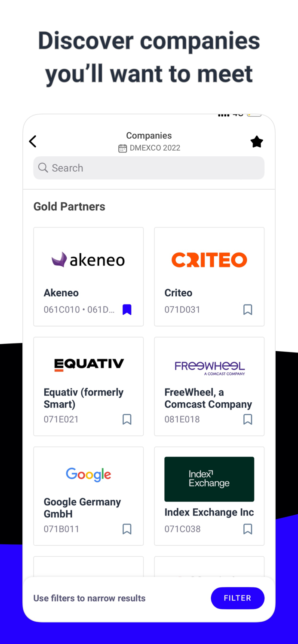Click inside the Search input field
Image resolution: width=298 pixels, height=644 pixels.
pos(149,168)
